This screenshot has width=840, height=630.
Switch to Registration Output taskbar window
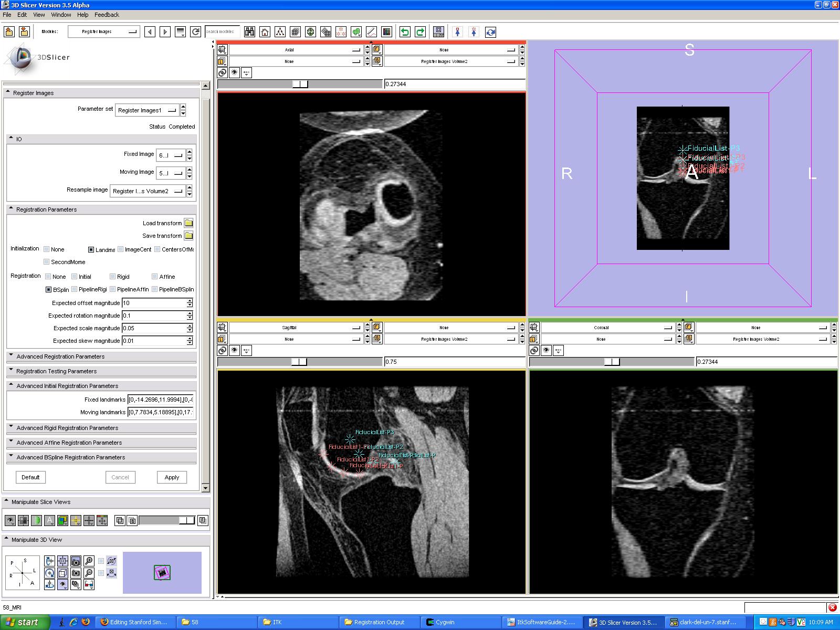pos(380,622)
